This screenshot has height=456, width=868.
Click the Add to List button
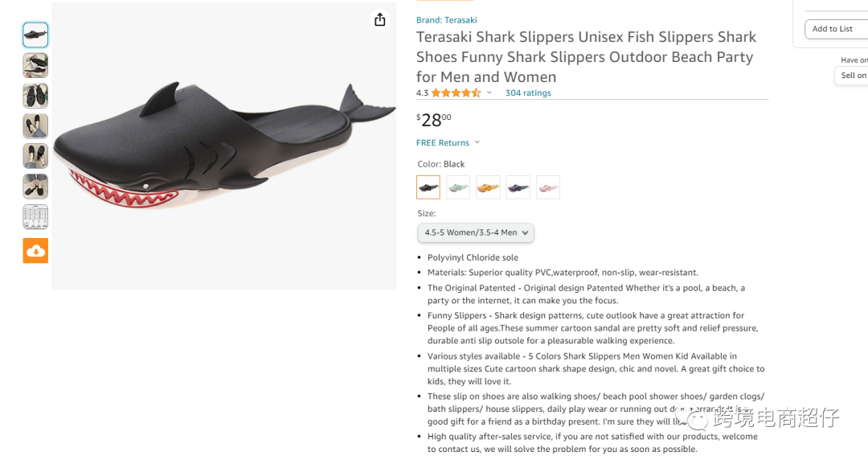tap(834, 29)
